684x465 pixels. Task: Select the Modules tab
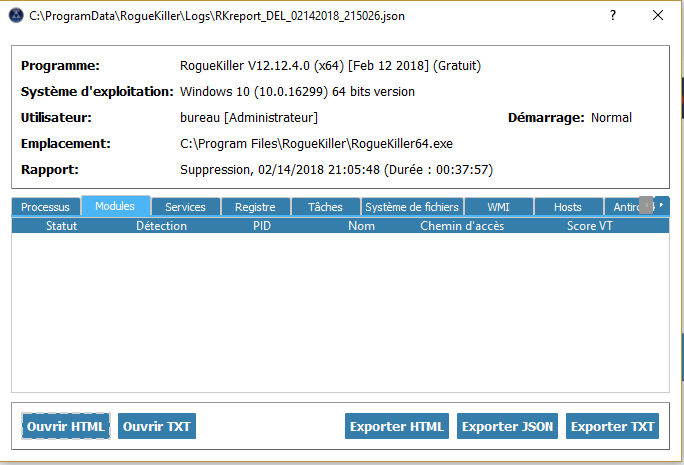click(x=115, y=206)
